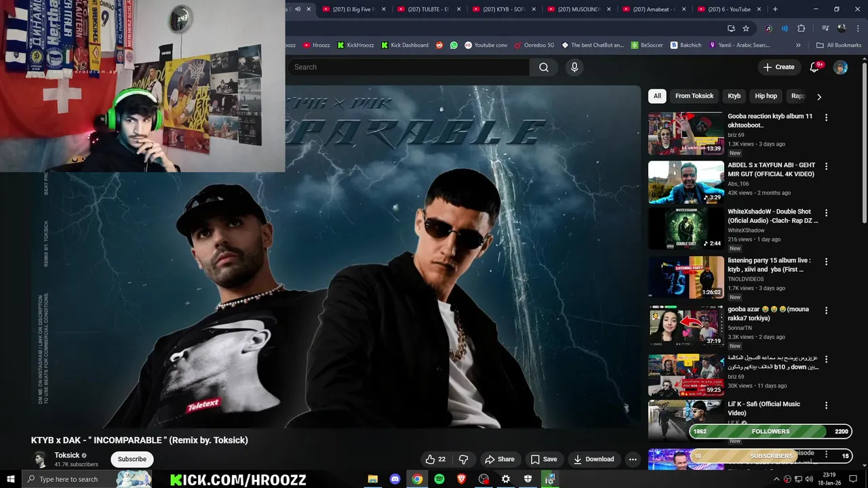The height and width of the screenshot is (488, 868).
Task: Open Reddit bookmark icon
Action: point(439,45)
